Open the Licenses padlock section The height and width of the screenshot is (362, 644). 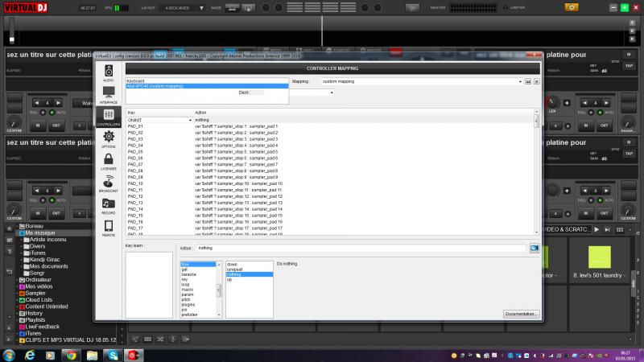coord(108,161)
